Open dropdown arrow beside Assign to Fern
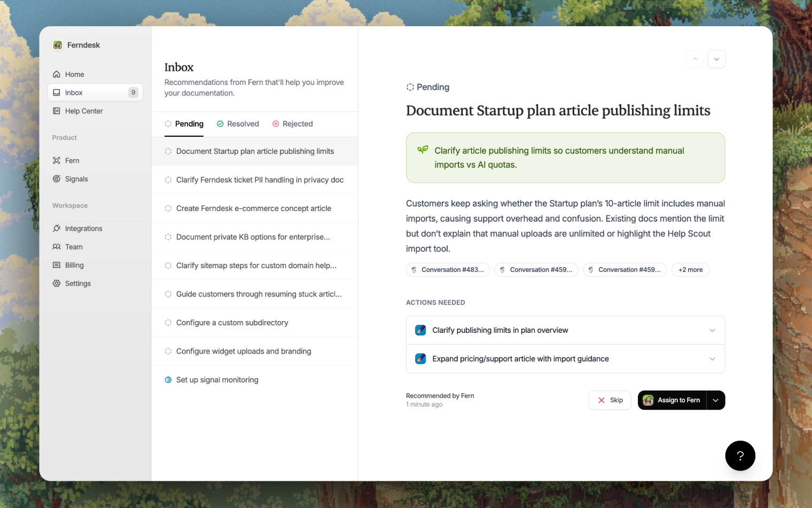The height and width of the screenshot is (508, 812). pos(716,400)
